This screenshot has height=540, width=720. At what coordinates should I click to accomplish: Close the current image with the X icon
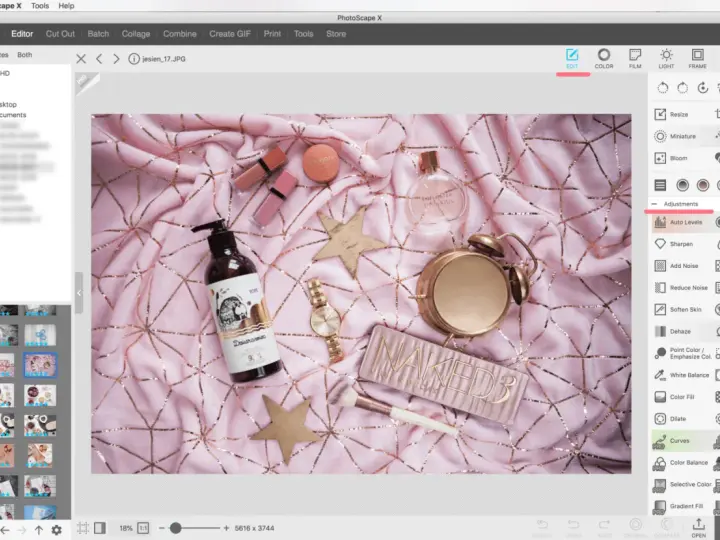[x=81, y=59]
